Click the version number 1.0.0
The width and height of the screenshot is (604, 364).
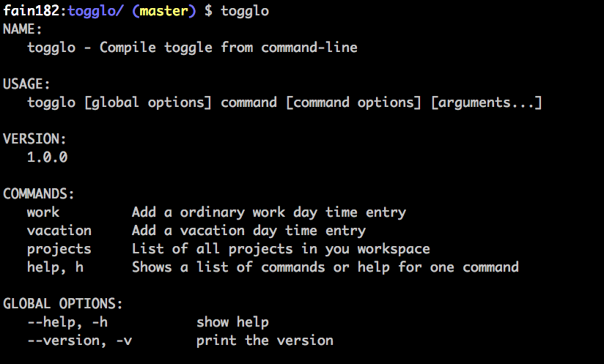click(48, 157)
